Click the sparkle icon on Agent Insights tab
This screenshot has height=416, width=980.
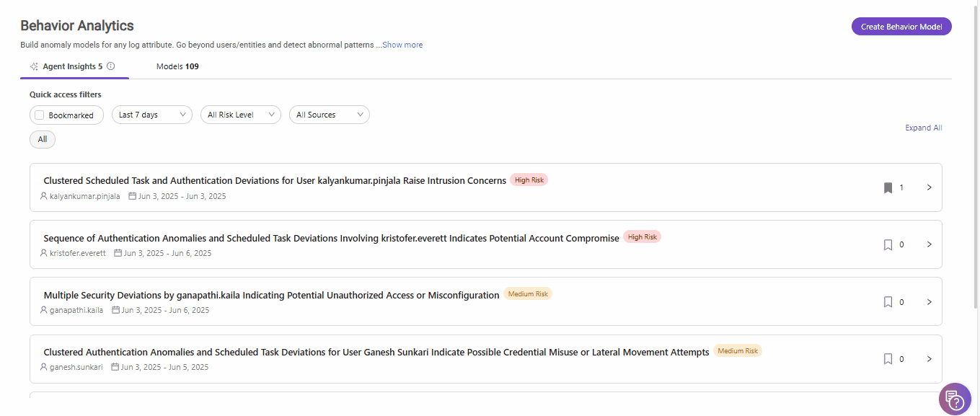[34, 66]
